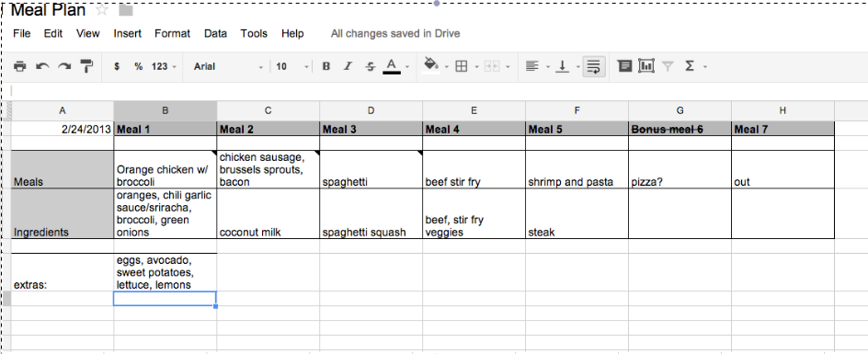Open the Arial font dropdown
The height and width of the screenshot is (354, 868).
228,66
